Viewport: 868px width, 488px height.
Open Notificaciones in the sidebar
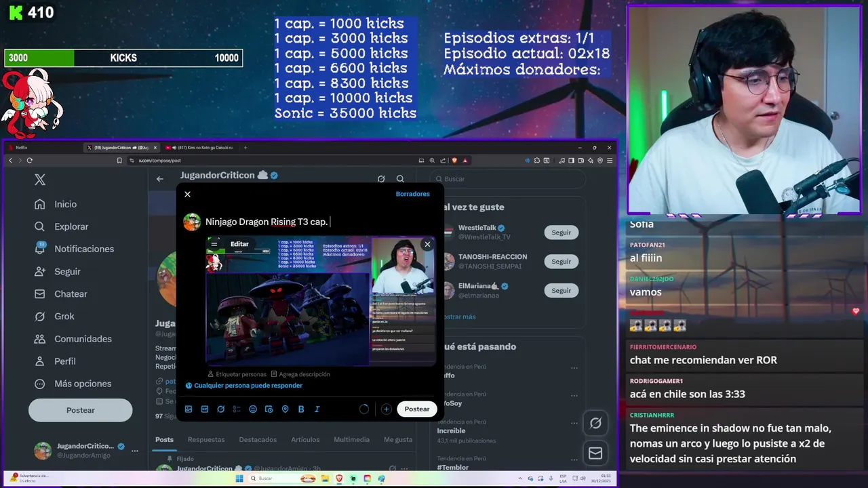point(75,249)
